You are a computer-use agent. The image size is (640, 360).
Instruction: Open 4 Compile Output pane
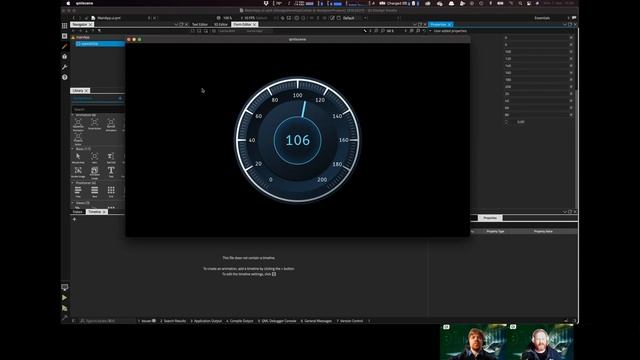240,321
